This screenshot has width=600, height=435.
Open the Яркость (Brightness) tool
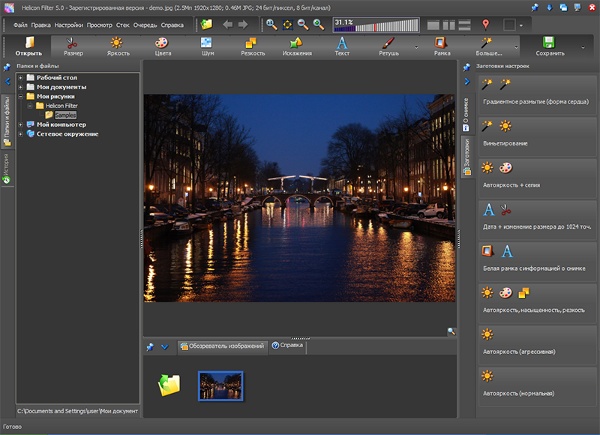coord(119,46)
